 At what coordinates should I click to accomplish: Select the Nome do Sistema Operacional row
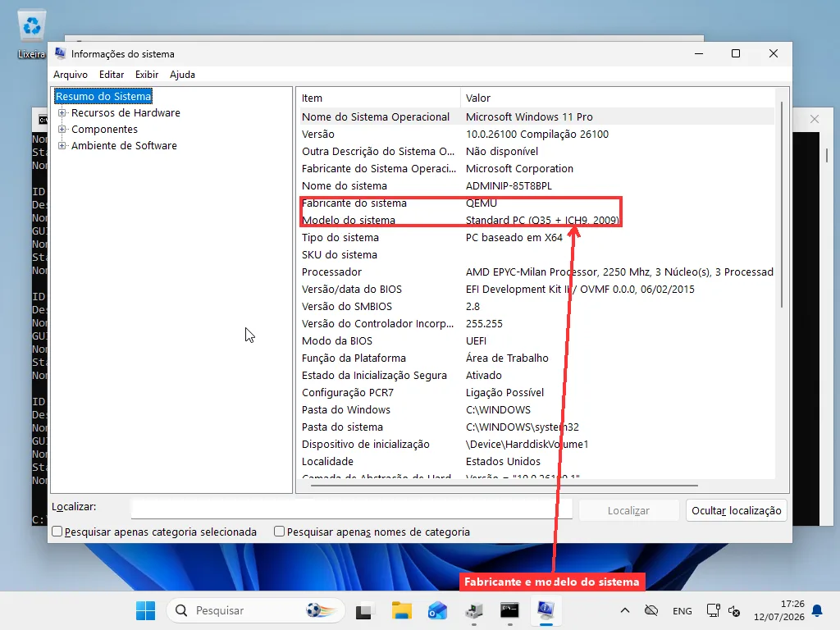pyautogui.click(x=536, y=116)
